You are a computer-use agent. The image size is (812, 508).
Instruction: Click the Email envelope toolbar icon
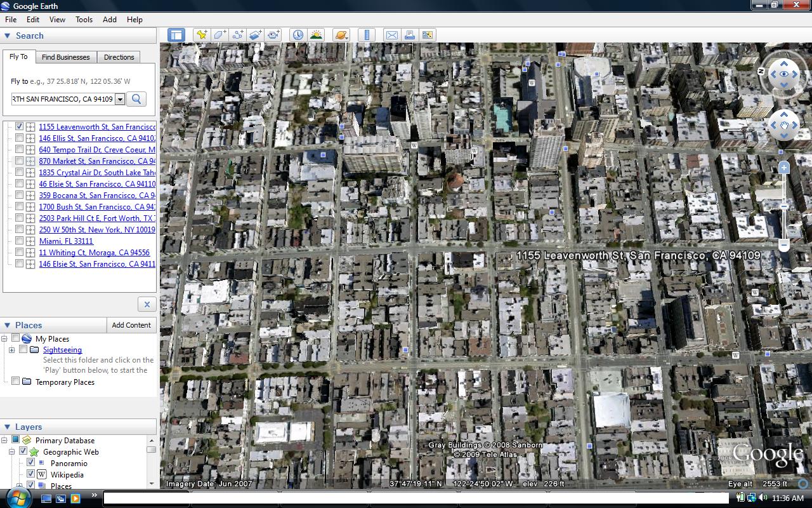(392, 35)
